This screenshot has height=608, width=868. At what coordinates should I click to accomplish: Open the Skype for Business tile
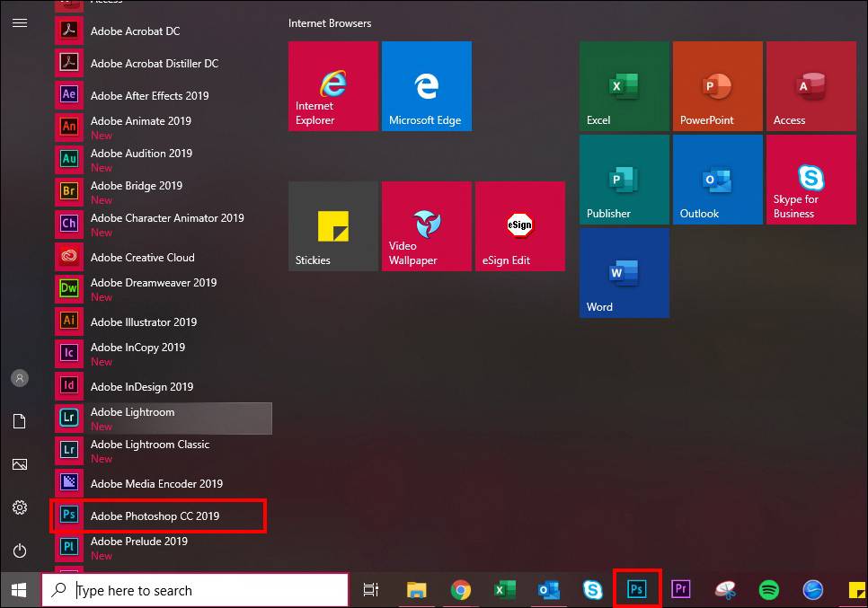coord(811,180)
